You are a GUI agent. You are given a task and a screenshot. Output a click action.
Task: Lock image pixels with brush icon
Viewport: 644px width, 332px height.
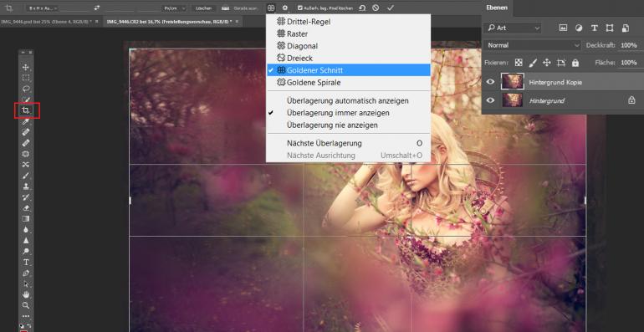533,63
